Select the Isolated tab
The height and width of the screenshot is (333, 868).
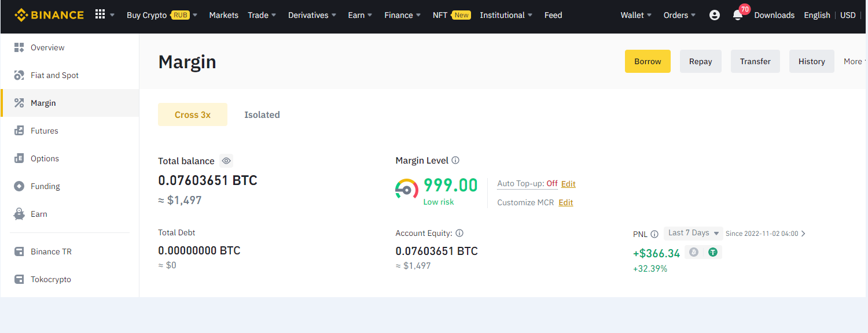click(x=262, y=114)
